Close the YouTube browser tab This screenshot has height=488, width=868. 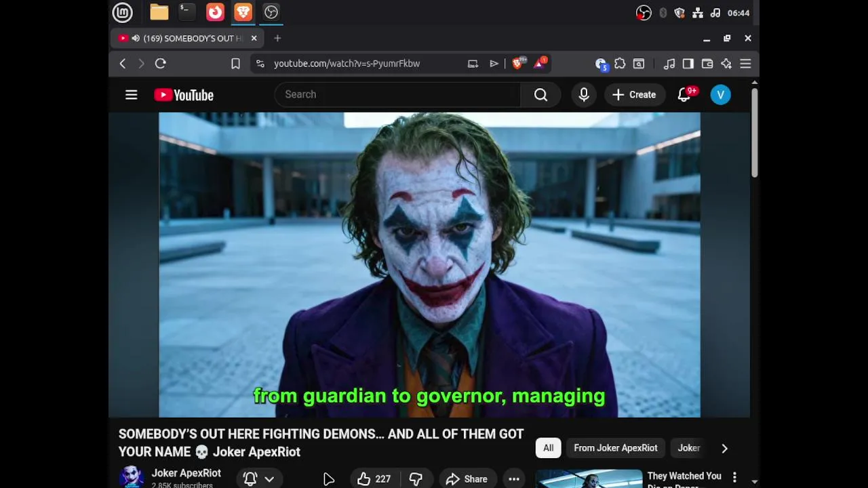click(254, 39)
